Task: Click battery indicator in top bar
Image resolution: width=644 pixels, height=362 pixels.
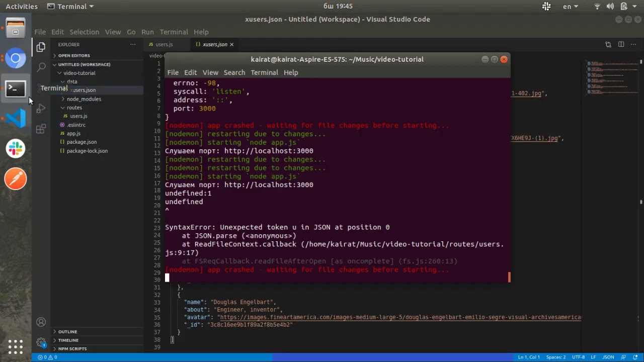Action: [624, 7]
